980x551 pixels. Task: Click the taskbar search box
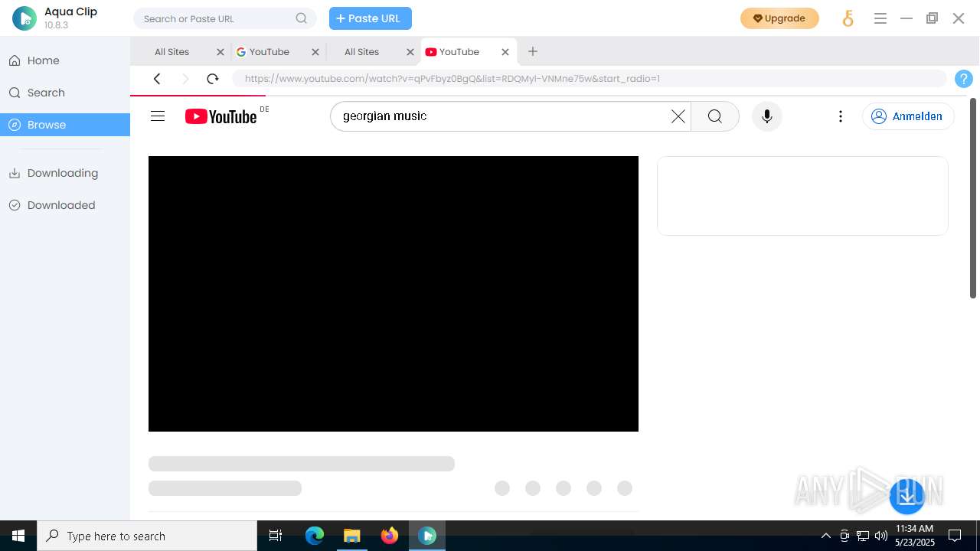147,536
